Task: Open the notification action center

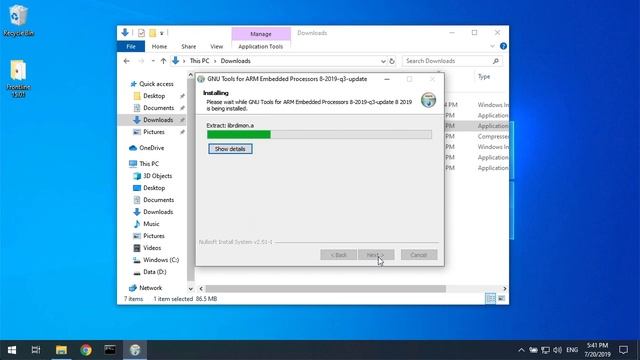Action: pos(623,350)
